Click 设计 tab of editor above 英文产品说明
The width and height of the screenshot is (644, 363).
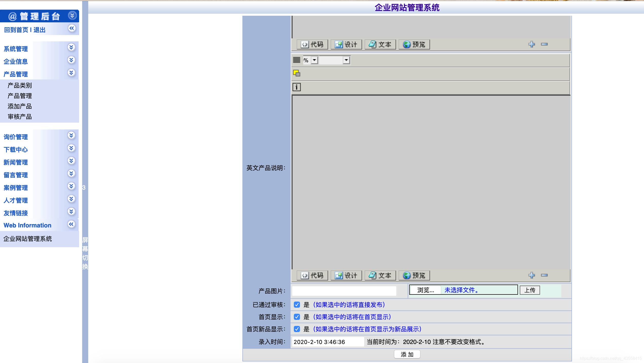pos(346,45)
